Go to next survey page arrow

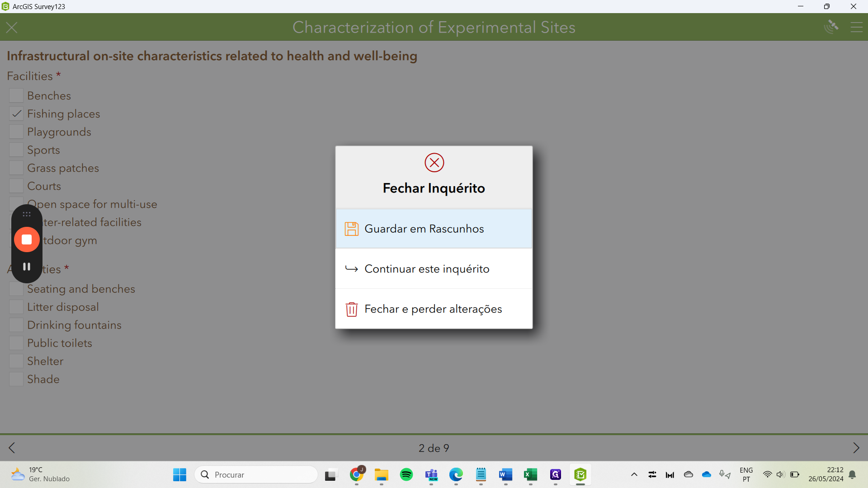pos(856,448)
